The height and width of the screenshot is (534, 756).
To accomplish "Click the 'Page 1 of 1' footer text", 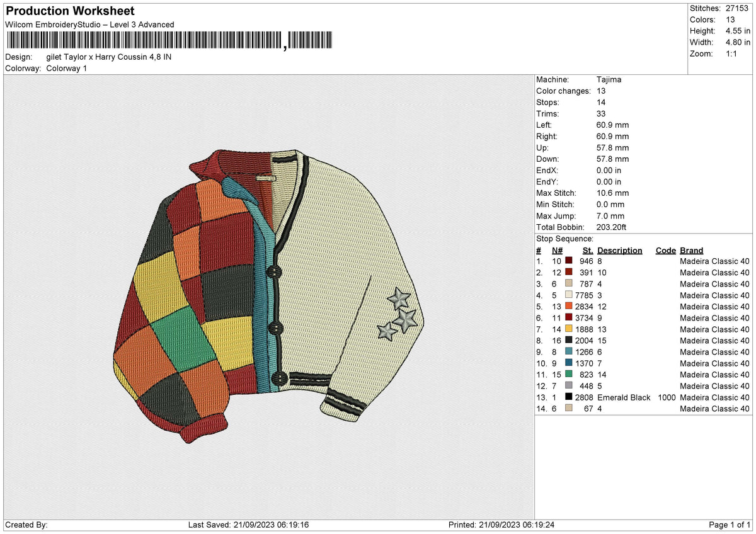I will pos(730,525).
